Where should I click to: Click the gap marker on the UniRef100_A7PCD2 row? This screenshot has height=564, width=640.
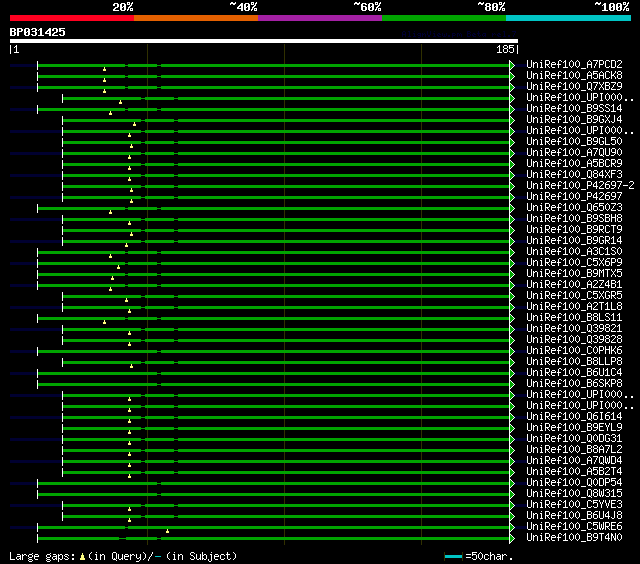(104, 69)
